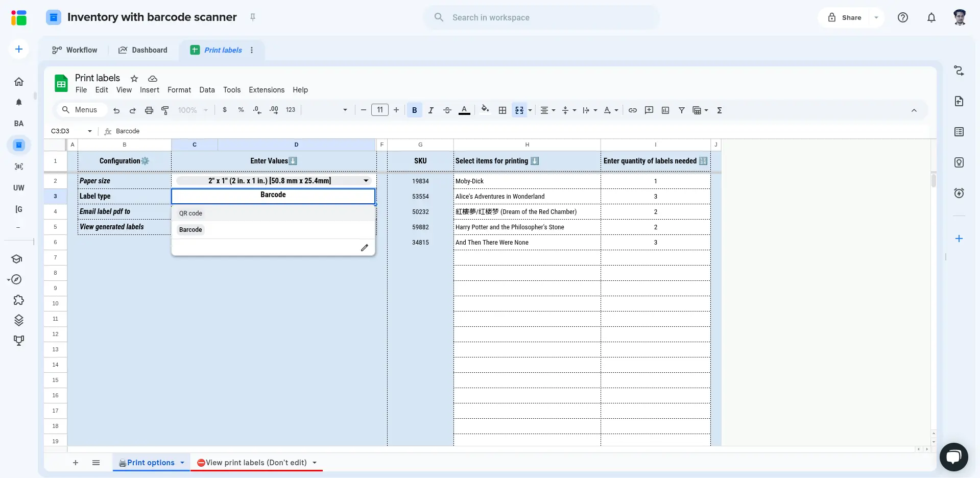Open the fill color picker

485,110
